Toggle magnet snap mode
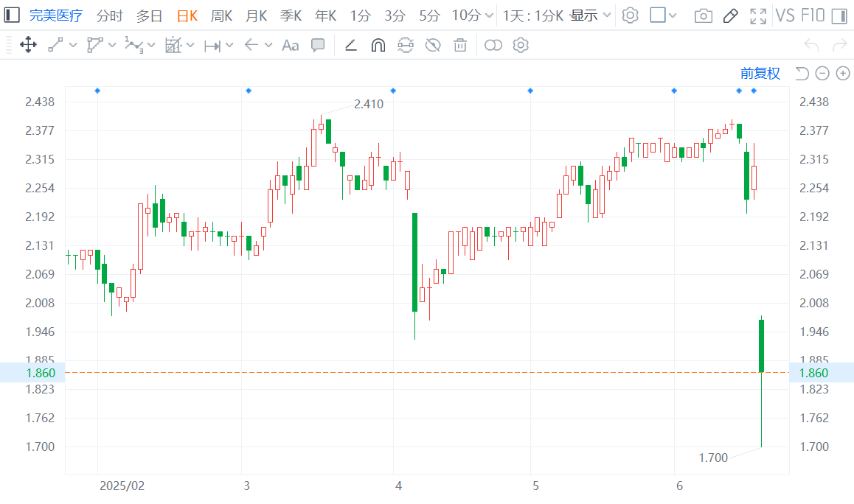854x504 pixels. (x=378, y=45)
